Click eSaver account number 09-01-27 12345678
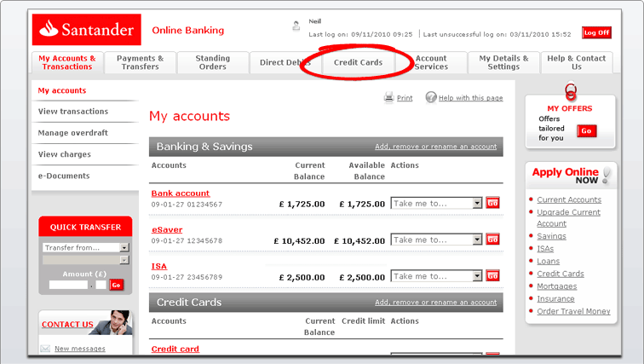644x364 pixels. (187, 240)
